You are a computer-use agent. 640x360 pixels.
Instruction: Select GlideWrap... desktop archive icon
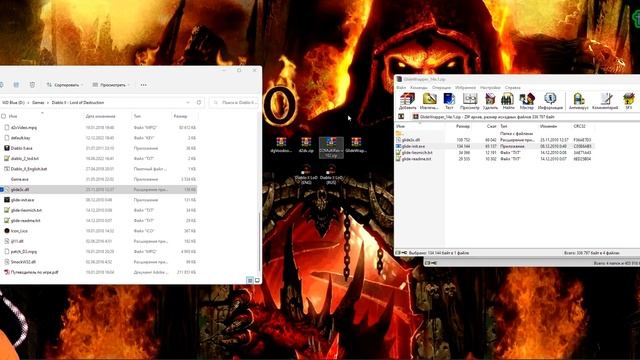[356, 145]
